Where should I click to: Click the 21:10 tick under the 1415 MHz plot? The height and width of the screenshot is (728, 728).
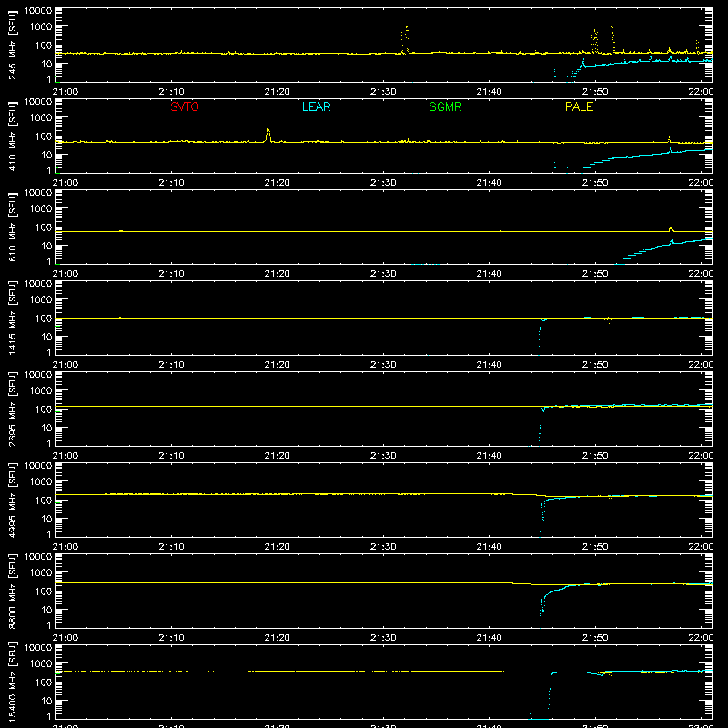click(171, 365)
